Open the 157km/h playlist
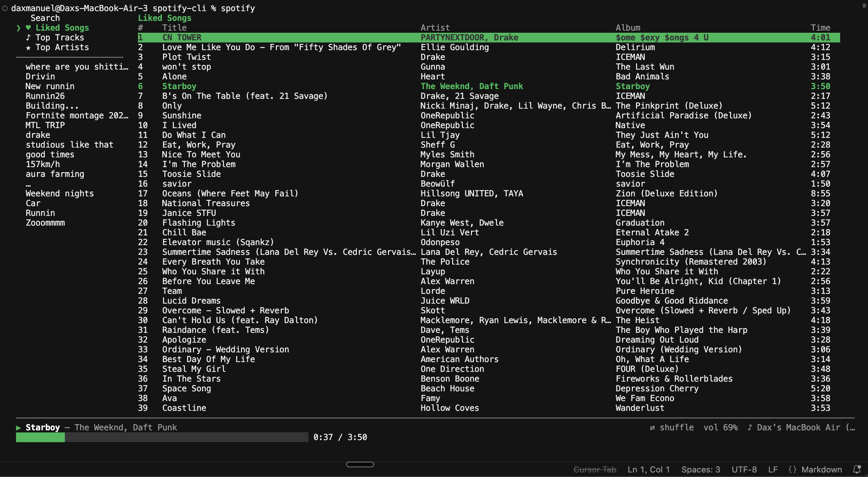868x477 pixels. point(42,164)
